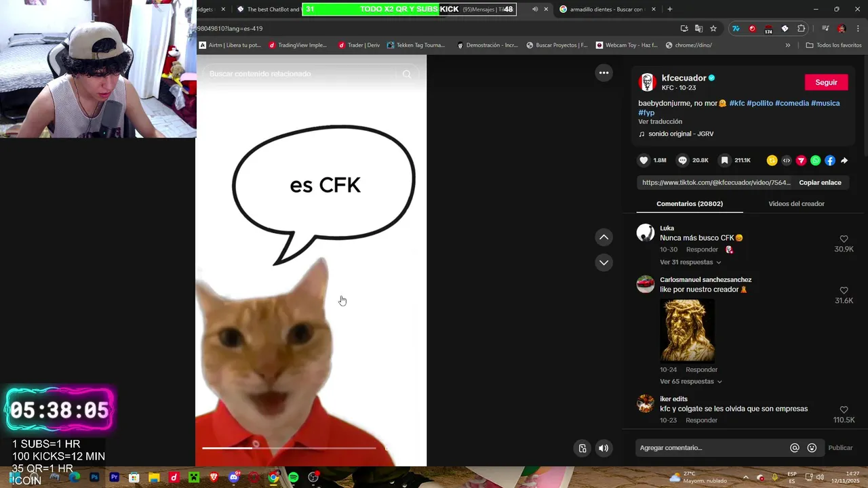Click the Publicar comment button
868x488 pixels.
coord(840,448)
